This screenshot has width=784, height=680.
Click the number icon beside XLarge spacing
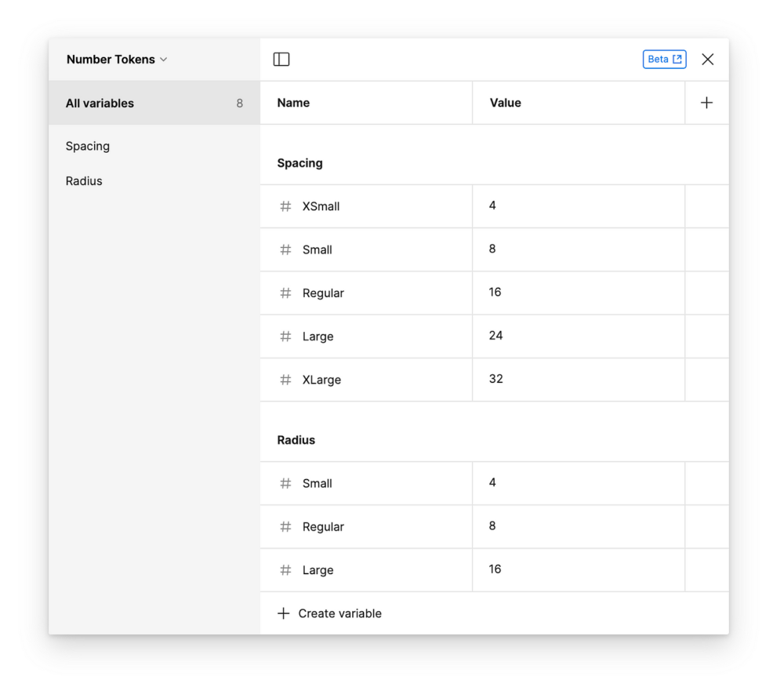285,380
